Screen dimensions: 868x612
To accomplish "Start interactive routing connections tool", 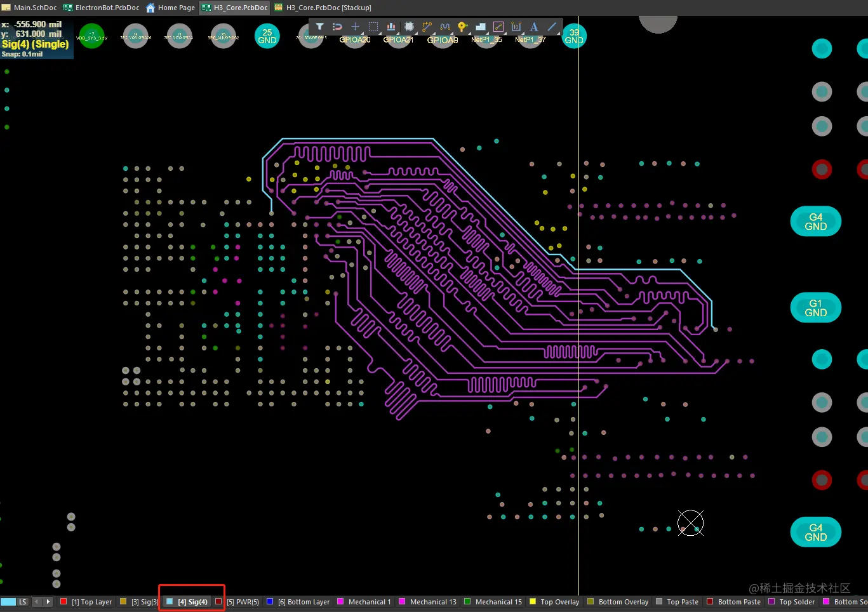I will pyautogui.click(x=427, y=27).
